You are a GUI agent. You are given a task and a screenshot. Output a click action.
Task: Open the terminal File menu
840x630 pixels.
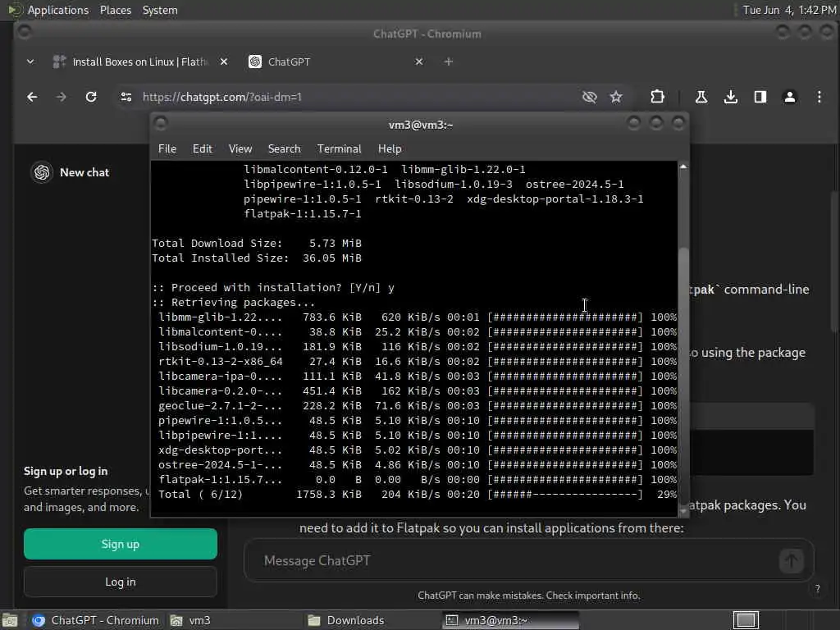167,149
